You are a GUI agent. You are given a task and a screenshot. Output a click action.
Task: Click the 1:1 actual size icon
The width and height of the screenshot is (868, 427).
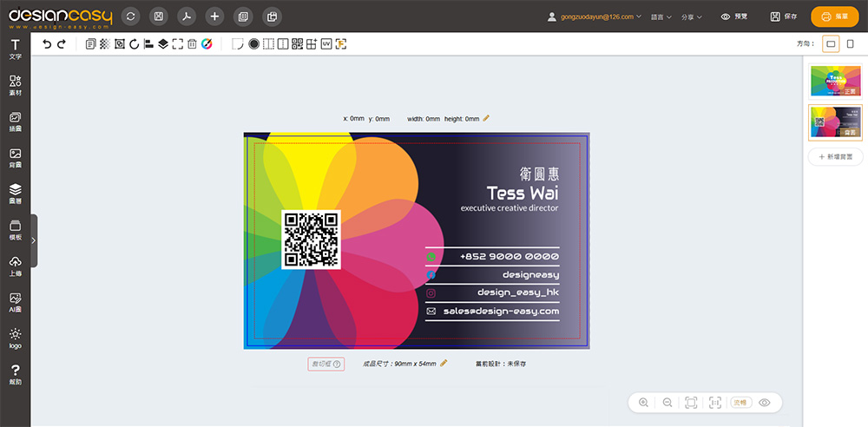point(715,403)
